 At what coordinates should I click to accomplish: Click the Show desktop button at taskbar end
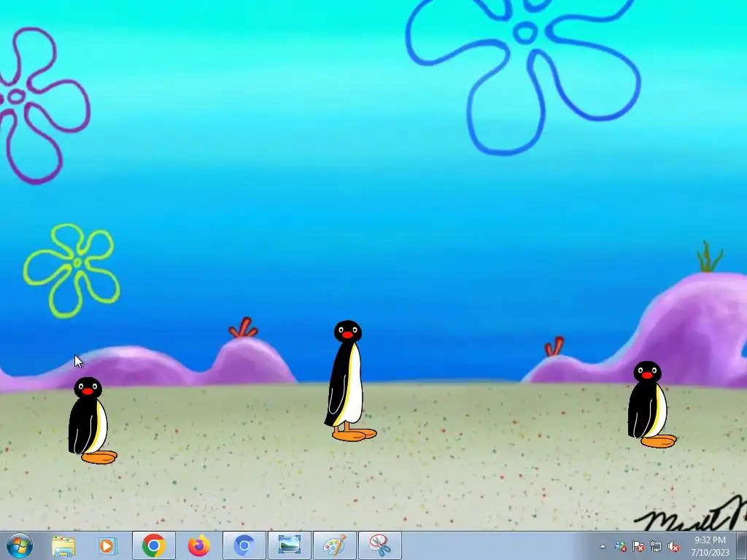click(x=742, y=545)
